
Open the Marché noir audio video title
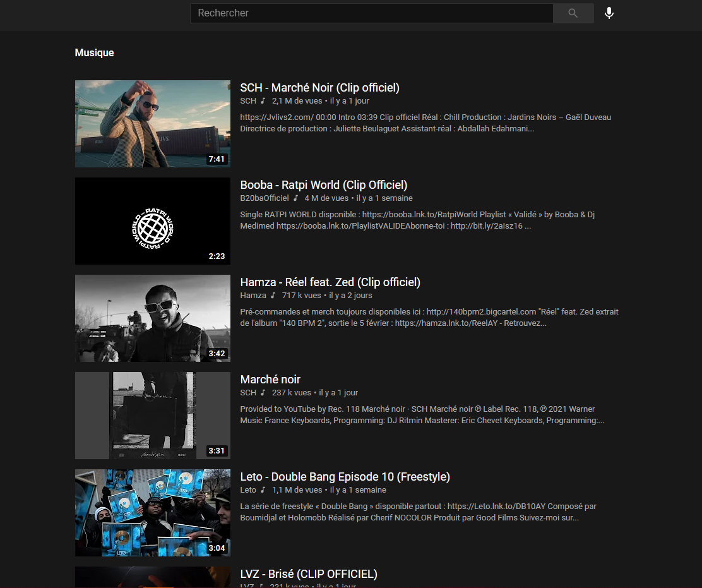pyautogui.click(x=270, y=380)
